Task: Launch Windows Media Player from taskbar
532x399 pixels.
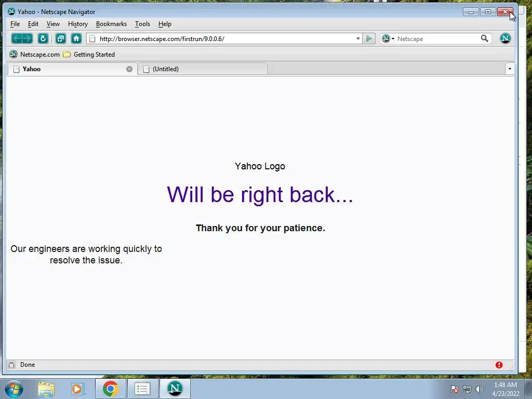Action: pos(77,389)
